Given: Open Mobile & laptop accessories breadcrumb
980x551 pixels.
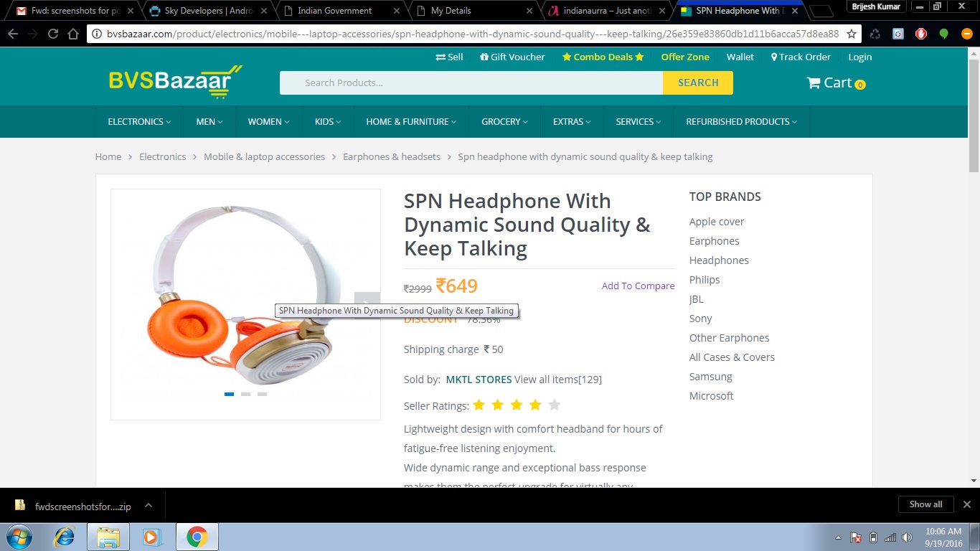Looking at the screenshot, I should pos(264,156).
